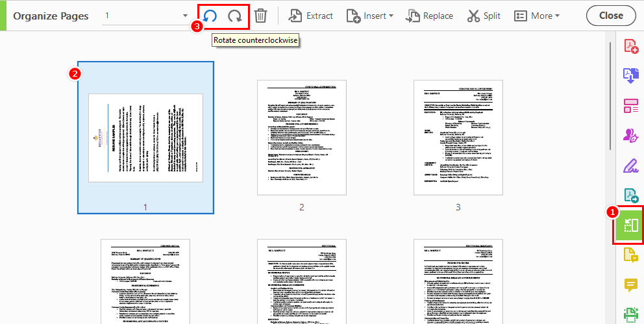Open the Comment speech bubble tool
Screen dimensions: 644x324
click(630, 284)
